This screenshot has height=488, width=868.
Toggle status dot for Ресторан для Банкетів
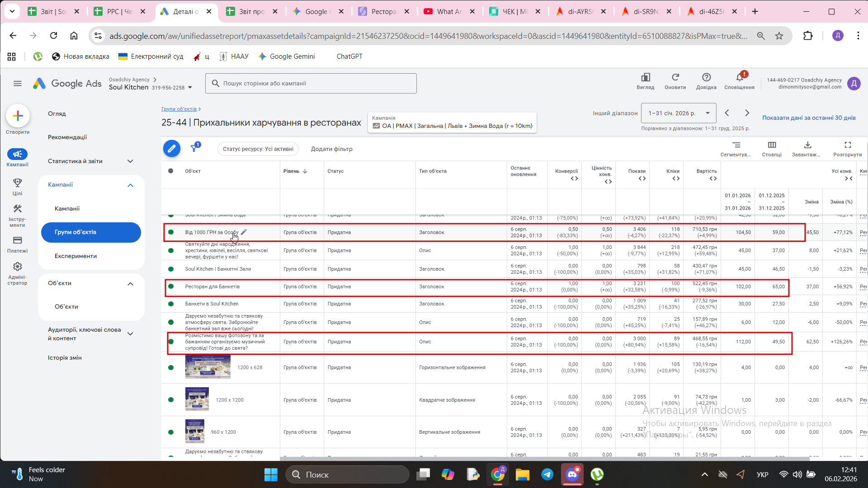171,286
